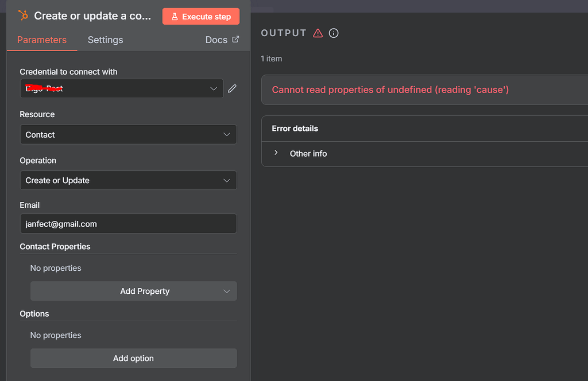Click the chevron next to Other info
588x381 pixels.
tap(276, 153)
